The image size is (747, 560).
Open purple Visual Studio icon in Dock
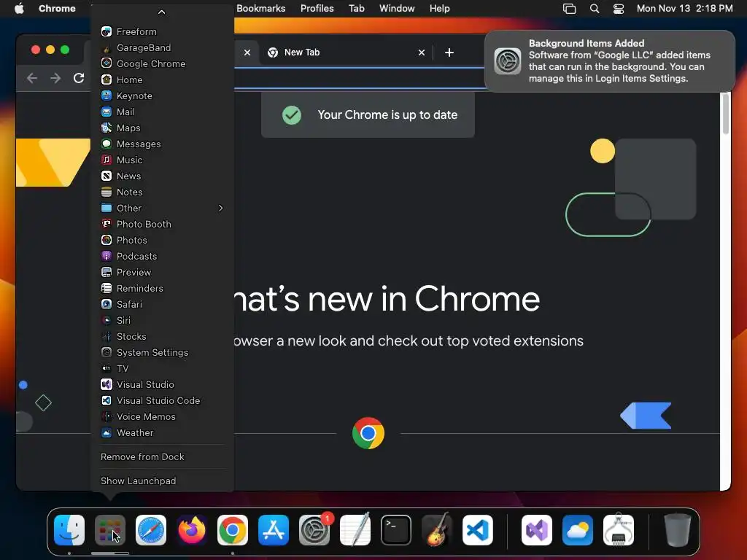(x=537, y=529)
